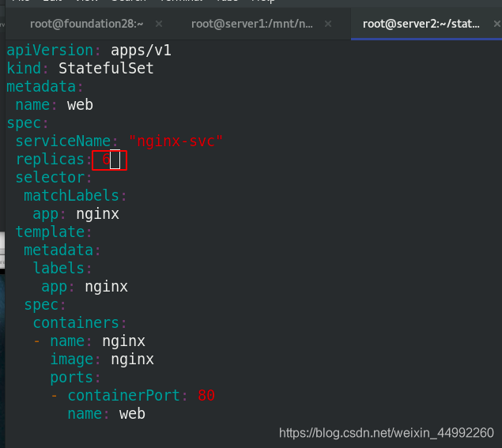Click the replicas key
This screenshot has height=448, width=502.
pyautogui.click(x=50, y=160)
